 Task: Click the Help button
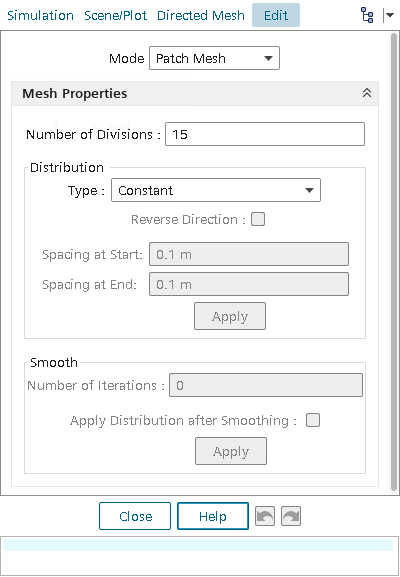tap(213, 516)
